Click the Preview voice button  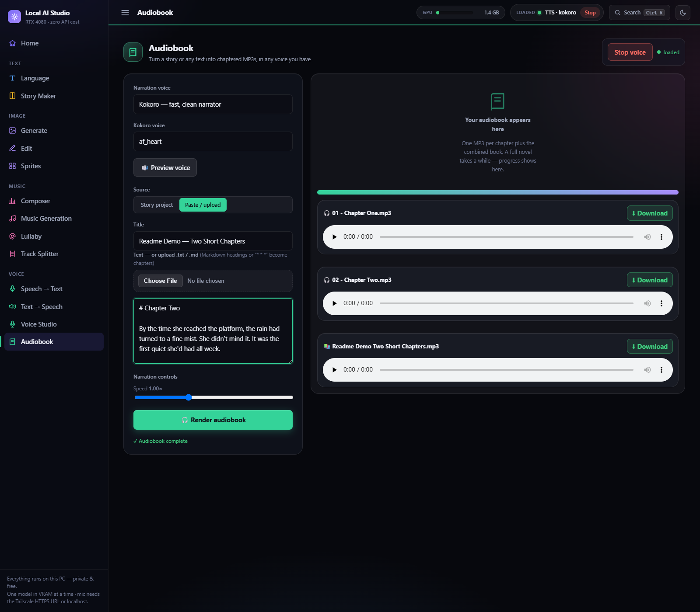point(165,167)
